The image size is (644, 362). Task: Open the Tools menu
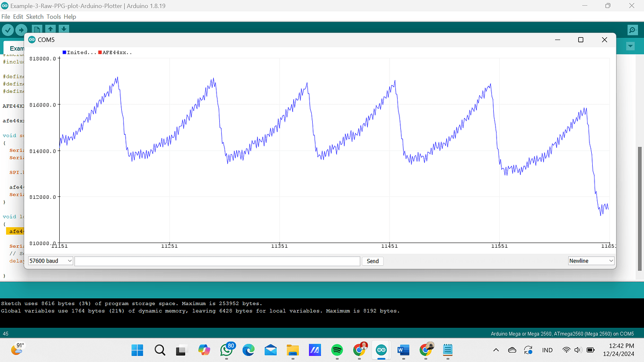[x=53, y=16]
